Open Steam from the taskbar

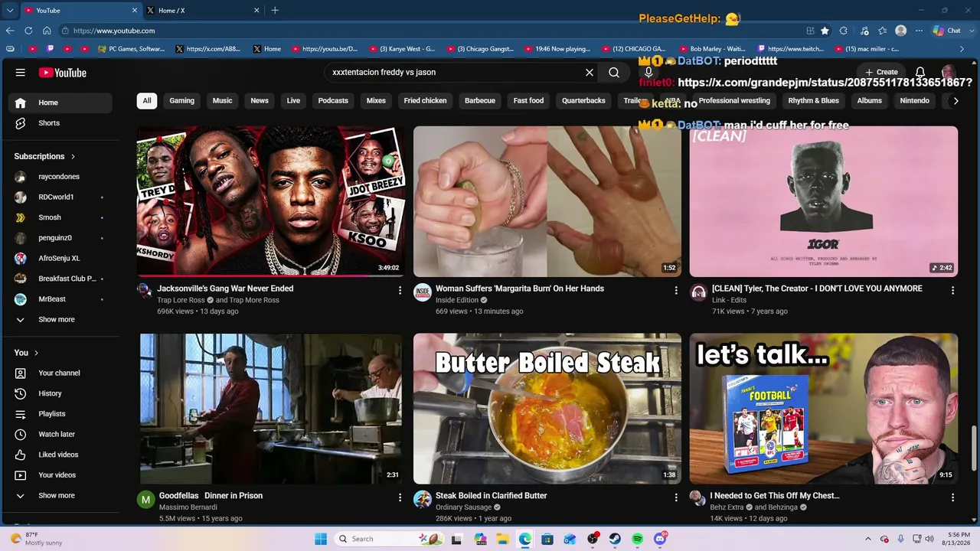(615, 539)
